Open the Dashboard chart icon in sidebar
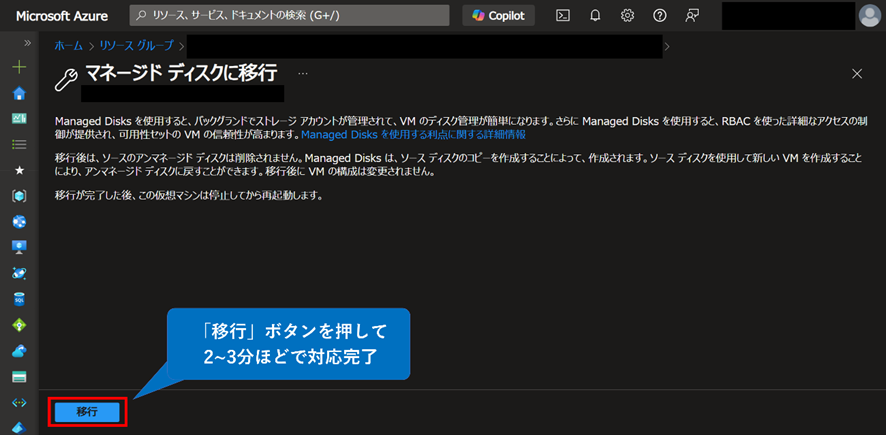 (19, 119)
